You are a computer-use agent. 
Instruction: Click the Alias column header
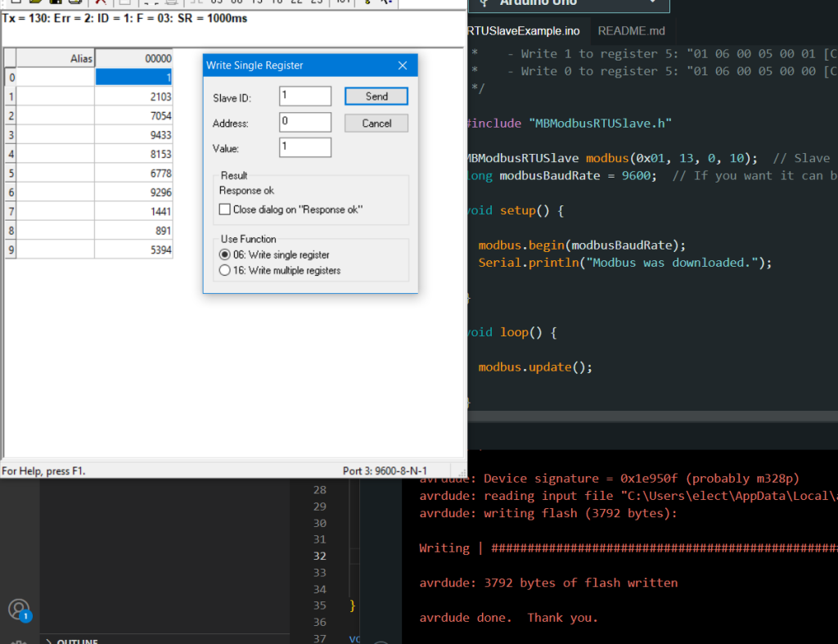coord(56,58)
